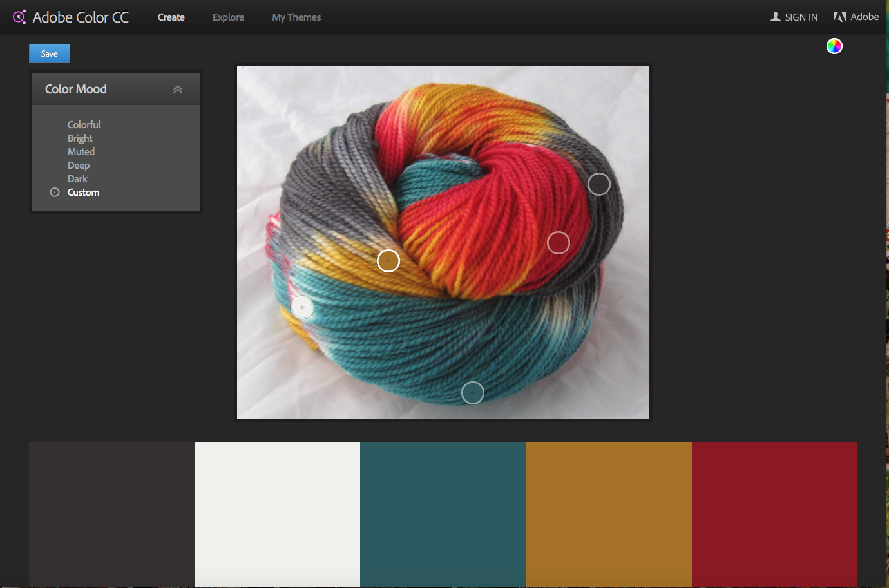
Task: Click the gold color picker marker on yarn
Action: pyautogui.click(x=388, y=261)
